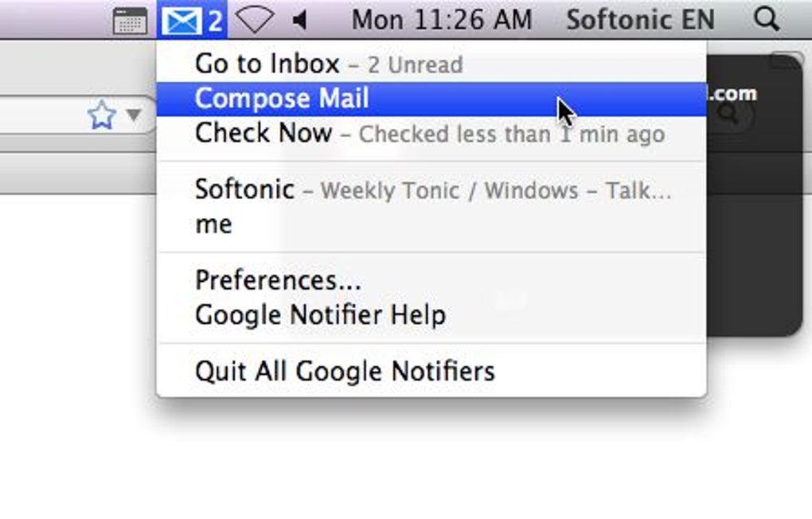Open Google Notifier Help
Image resolution: width=812 pixels, height=519 pixels.
tap(320, 315)
